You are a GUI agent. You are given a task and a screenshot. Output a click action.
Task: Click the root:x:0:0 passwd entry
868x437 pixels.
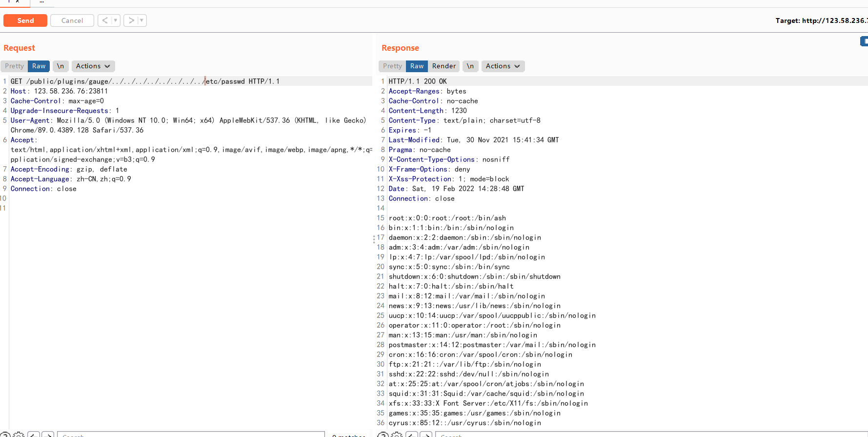point(447,218)
